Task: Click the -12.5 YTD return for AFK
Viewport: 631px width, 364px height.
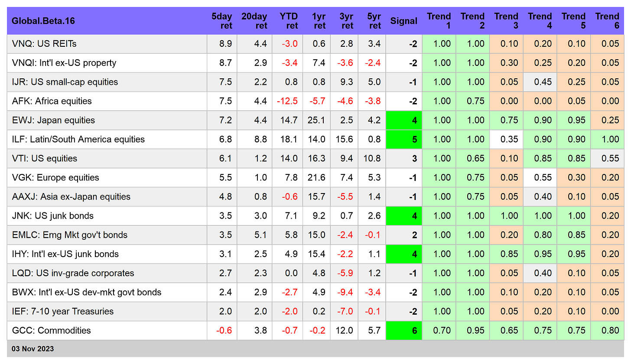Action: click(x=287, y=101)
